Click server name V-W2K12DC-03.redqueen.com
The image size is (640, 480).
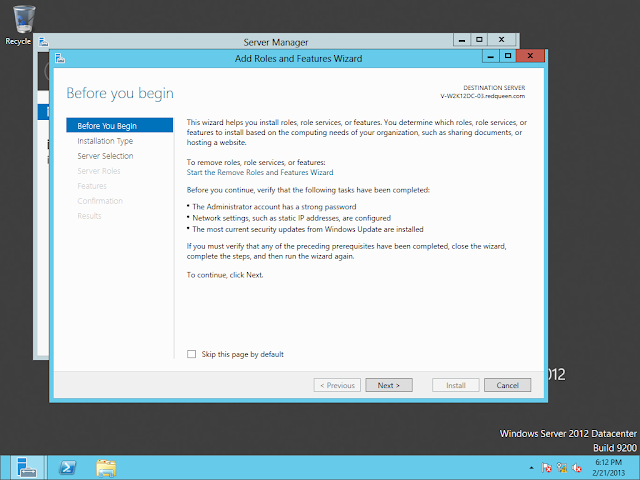click(x=482, y=96)
